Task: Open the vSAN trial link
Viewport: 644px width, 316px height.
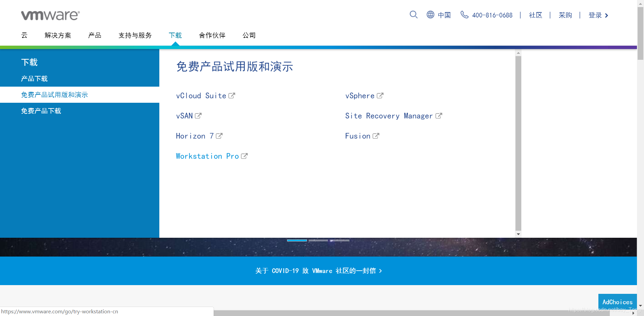Action: (184, 116)
